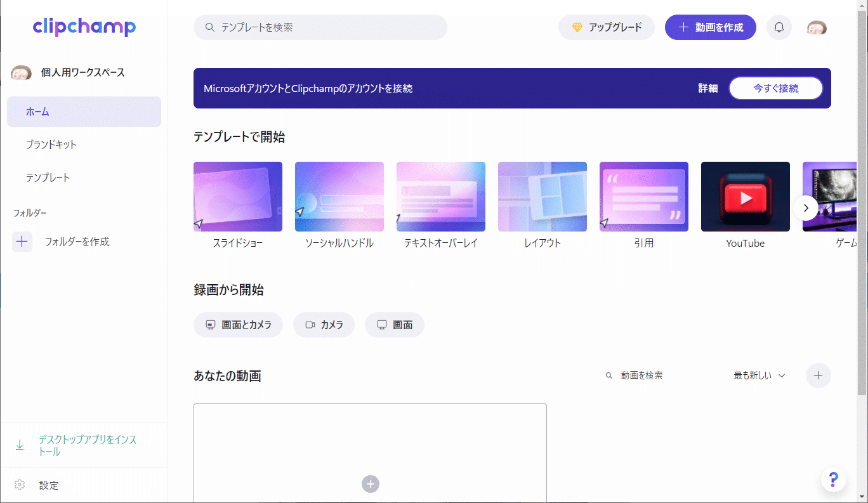Click the Clipchamp logo
868x503 pixels.
[x=84, y=27]
